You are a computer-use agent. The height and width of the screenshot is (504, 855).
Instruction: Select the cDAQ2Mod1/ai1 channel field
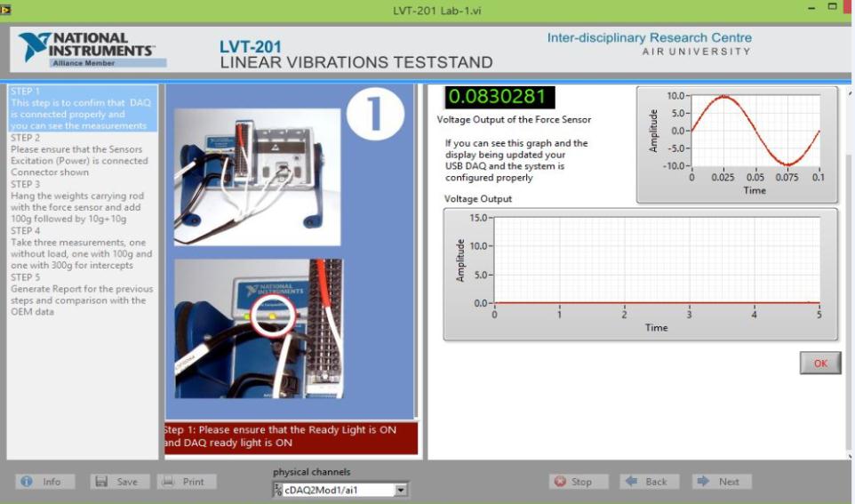pos(339,490)
